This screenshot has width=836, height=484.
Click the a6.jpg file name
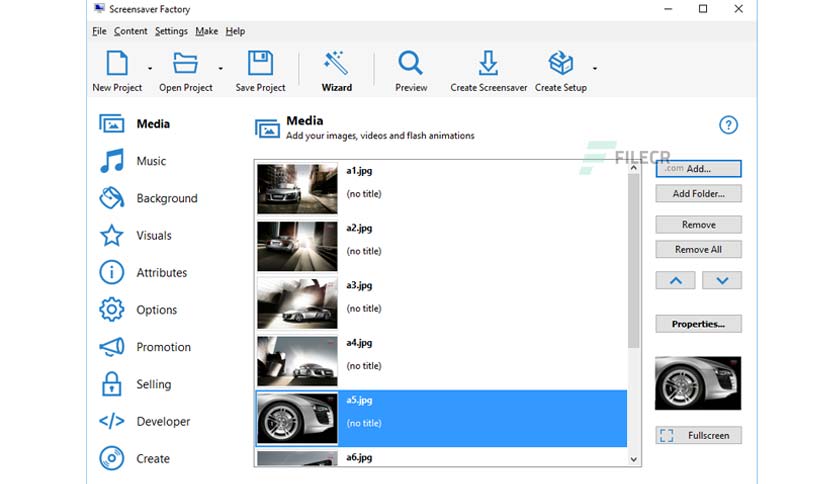point(359,457)
